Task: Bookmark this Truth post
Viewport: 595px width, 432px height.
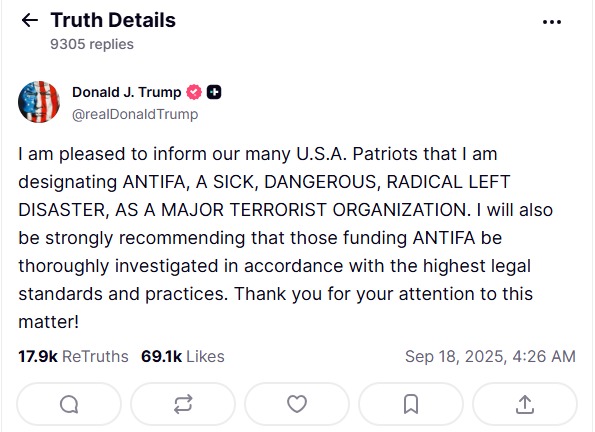Action: [411, 404]
